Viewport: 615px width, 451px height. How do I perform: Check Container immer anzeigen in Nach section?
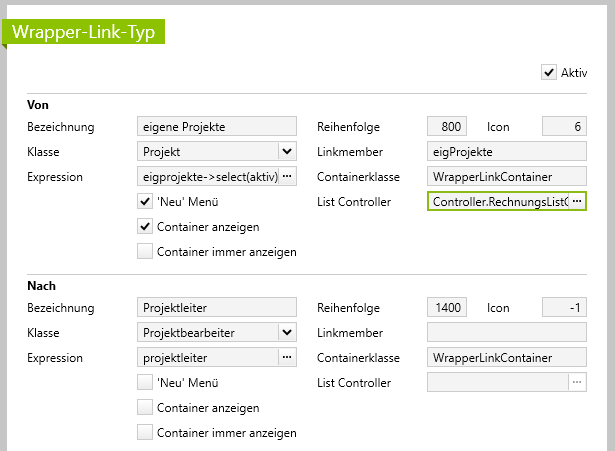145,433
